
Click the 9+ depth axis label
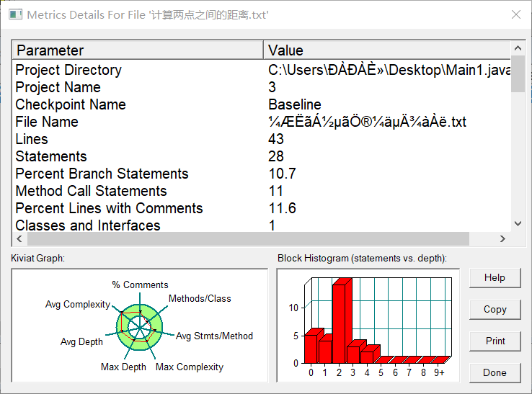coord(439,372)
